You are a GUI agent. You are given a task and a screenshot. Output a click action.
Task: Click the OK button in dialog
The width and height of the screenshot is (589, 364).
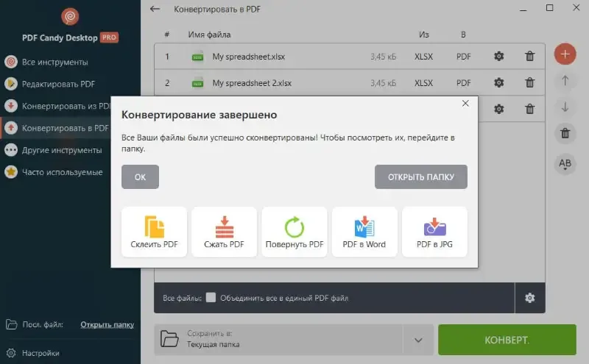tap(140, 176)
